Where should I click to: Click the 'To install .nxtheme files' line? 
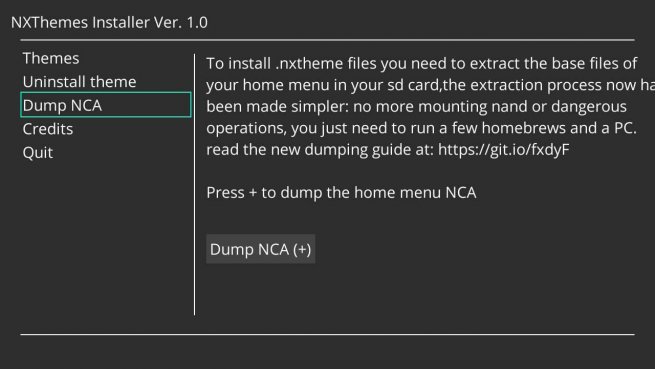tap(421, 64)
